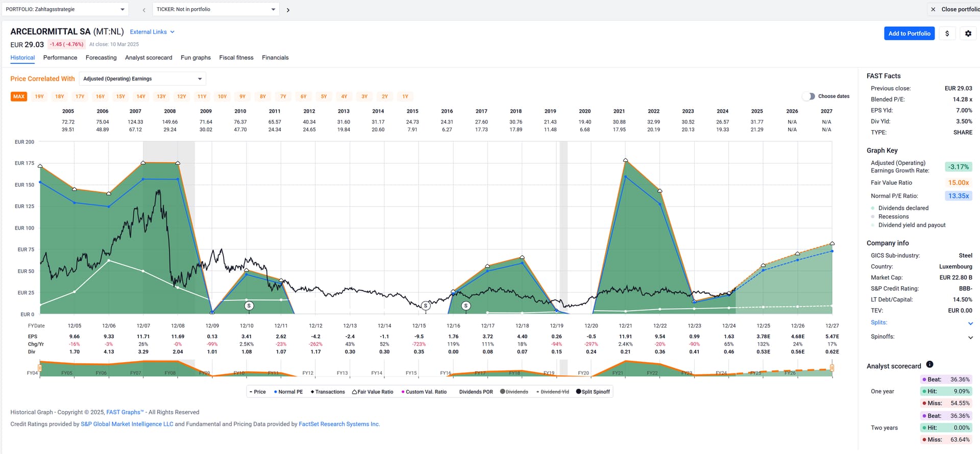Screen dimensions: 980x454
Task: Click the split marker S near 12/16
Action: pyautogui.click(x=466, y=306)
